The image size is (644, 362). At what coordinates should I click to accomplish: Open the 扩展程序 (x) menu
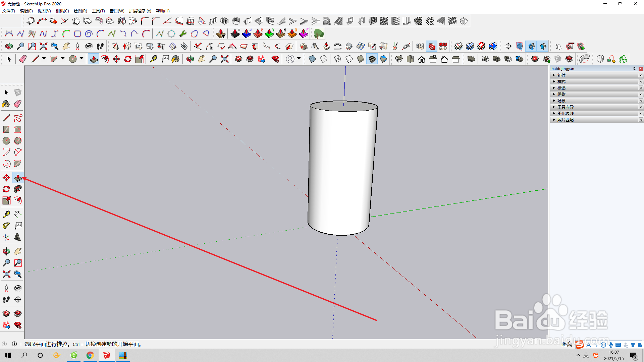click(140, 11)
